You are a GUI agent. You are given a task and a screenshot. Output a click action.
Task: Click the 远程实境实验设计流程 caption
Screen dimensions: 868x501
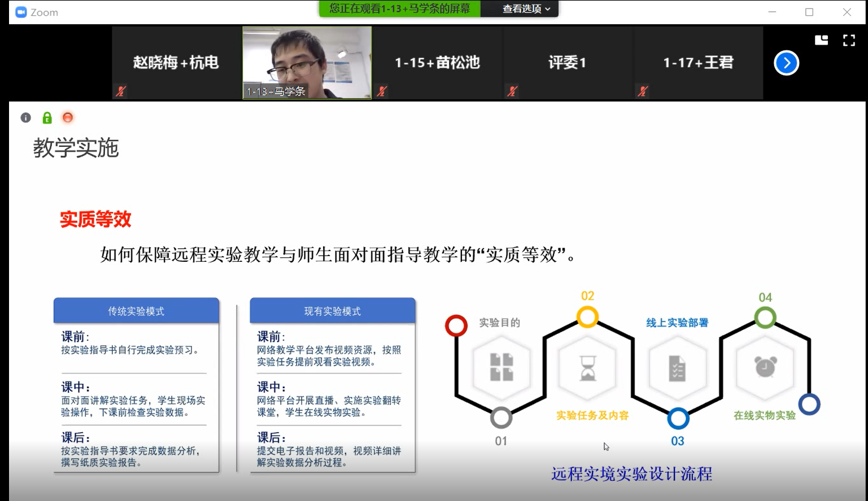point(631,474)
